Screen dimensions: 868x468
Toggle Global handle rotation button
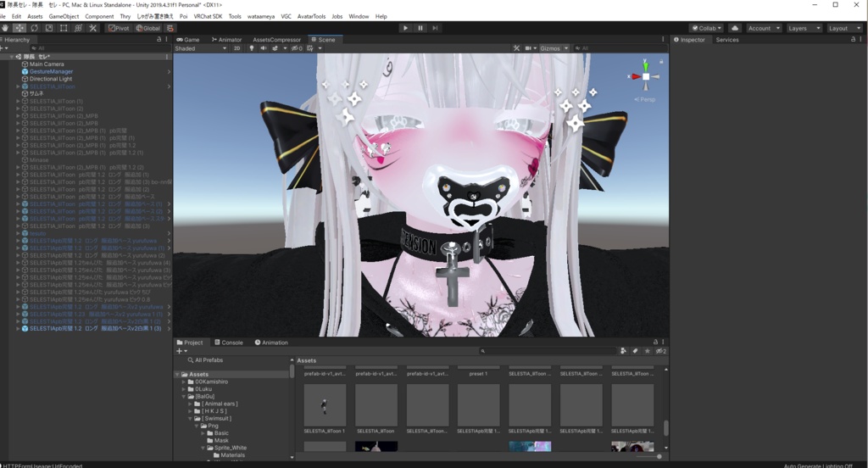[x=147, y=28]
